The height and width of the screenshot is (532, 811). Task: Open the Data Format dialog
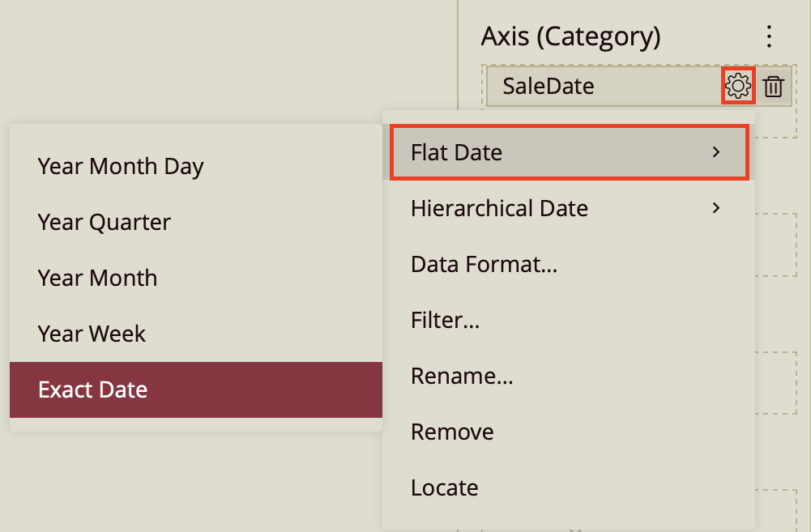(x=483, y=264)
